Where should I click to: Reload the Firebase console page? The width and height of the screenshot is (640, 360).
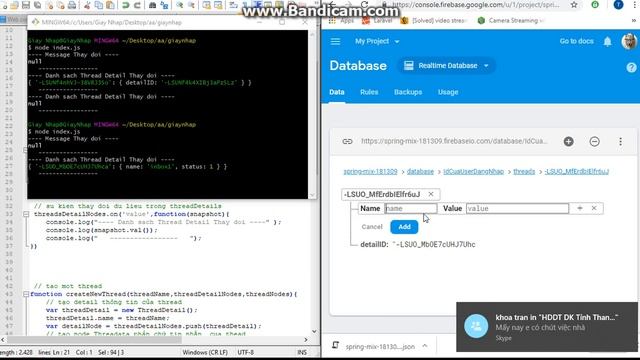(364, 5)
